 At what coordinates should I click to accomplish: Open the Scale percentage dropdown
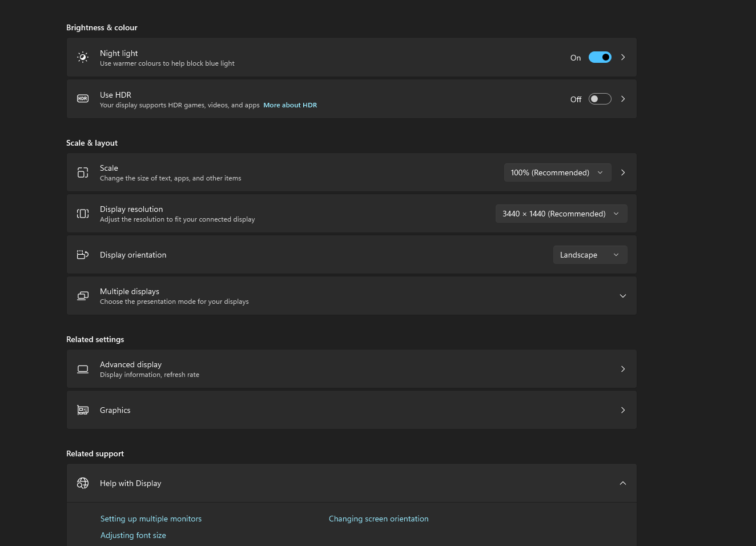(557, 172)
